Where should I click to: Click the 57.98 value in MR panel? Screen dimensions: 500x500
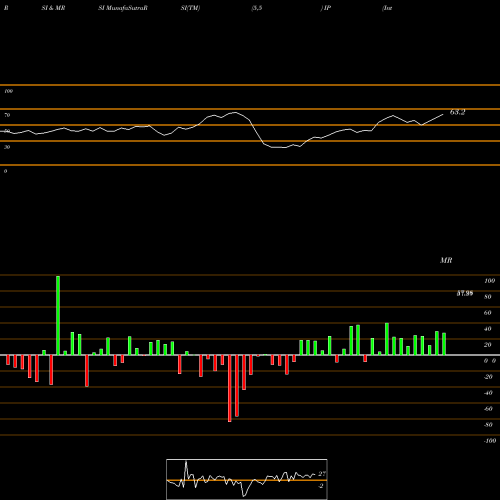[465, 293]
